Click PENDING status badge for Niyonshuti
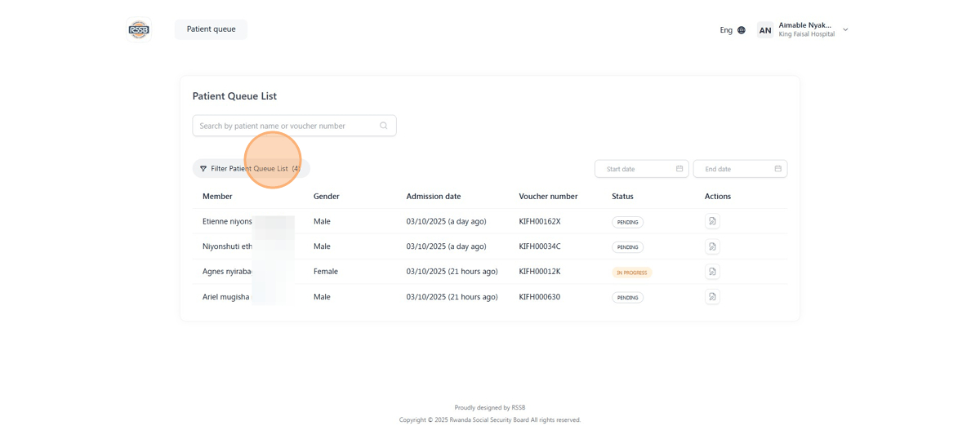Screen dimensions: 980x448 coord(627,247)
